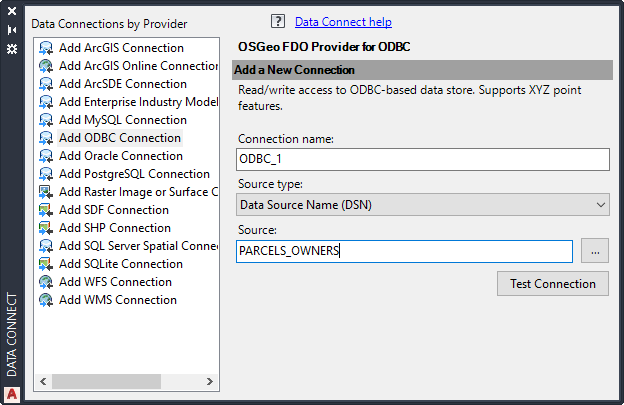Click the Connection name input field

[x=423, y=160]
